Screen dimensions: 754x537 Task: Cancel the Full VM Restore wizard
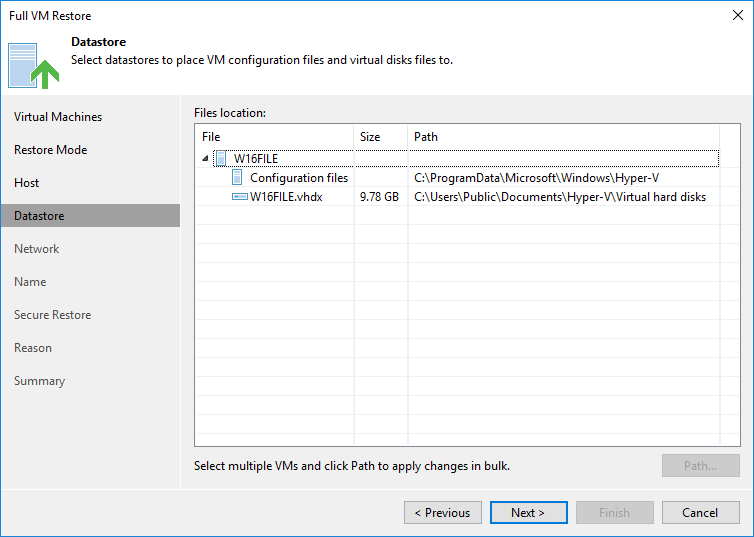pos(701,512)
